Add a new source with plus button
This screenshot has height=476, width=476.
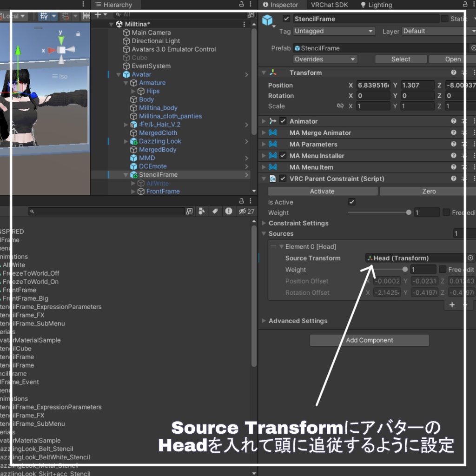(452, 305)
